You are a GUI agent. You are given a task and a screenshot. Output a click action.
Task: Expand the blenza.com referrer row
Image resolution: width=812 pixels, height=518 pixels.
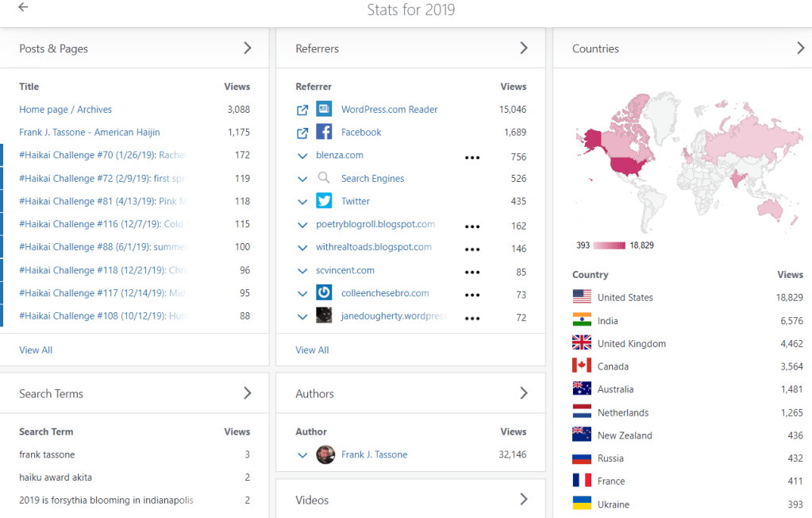(302, 156)
